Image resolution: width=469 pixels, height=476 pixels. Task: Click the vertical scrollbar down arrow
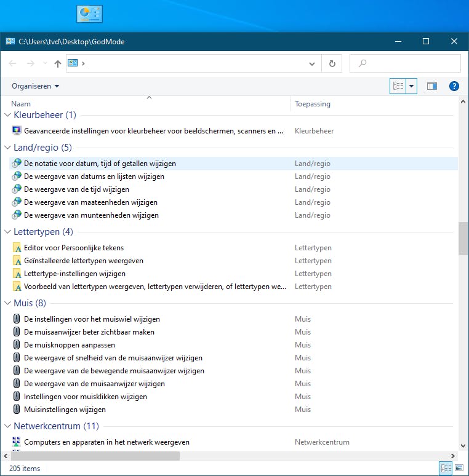[x=463, y=446]
